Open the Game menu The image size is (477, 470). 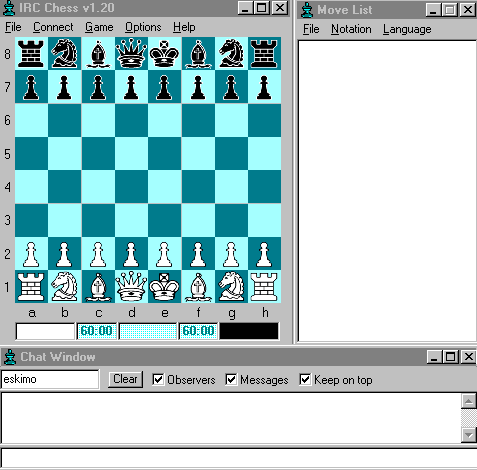[x=99, y=27]
